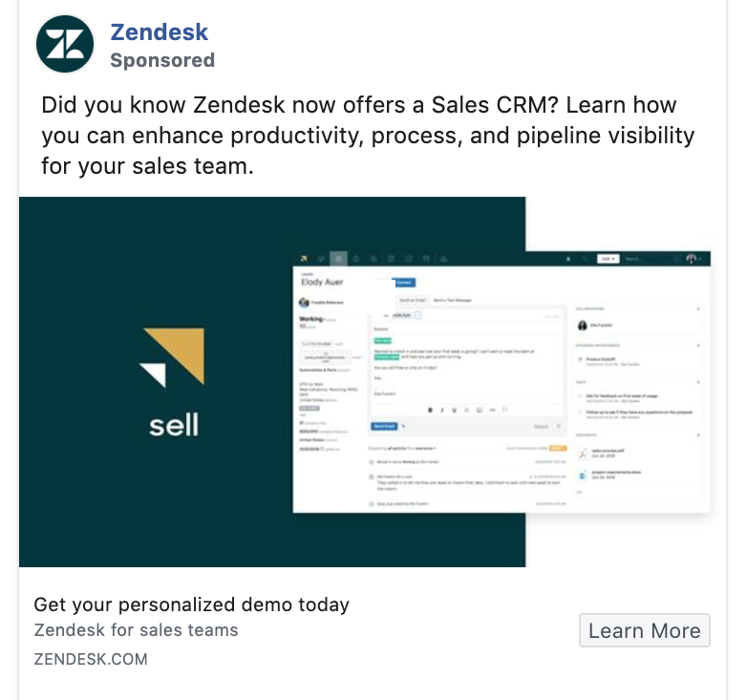747x700 pixels.
Task: Click the Underline formatting icon in email editor
Action: point(454,410)
